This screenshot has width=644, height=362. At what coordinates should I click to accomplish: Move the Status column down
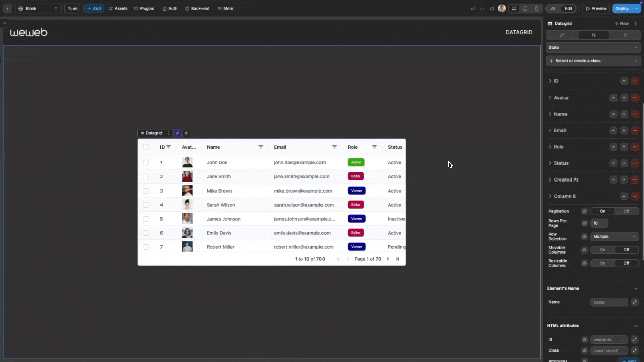pos(624,163)
